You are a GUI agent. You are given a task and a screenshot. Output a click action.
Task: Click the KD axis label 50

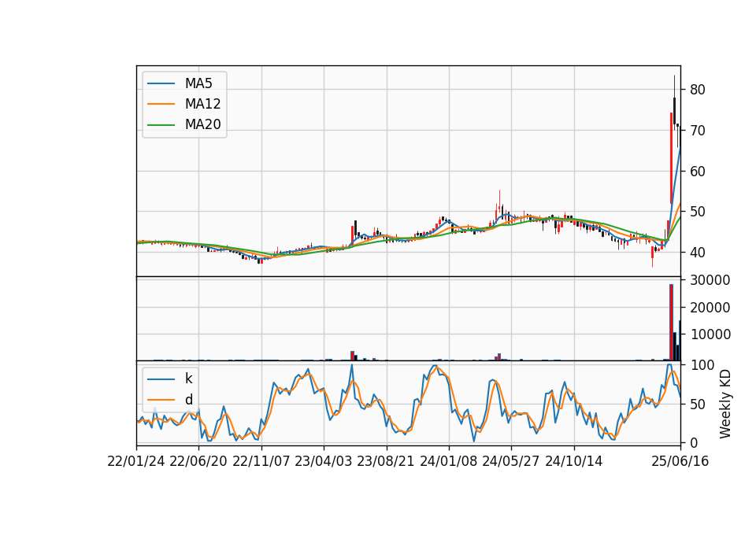click(x=698, y=404)
